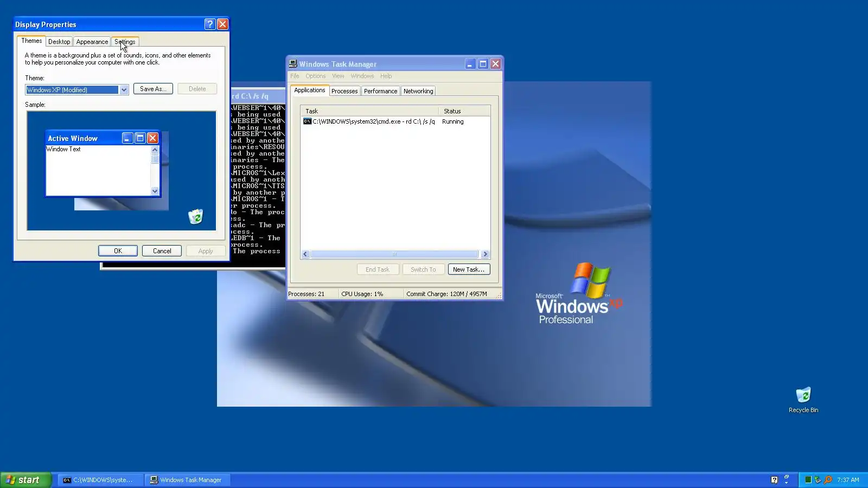
Task: Open the Start menu
Action: coord(25,480)
